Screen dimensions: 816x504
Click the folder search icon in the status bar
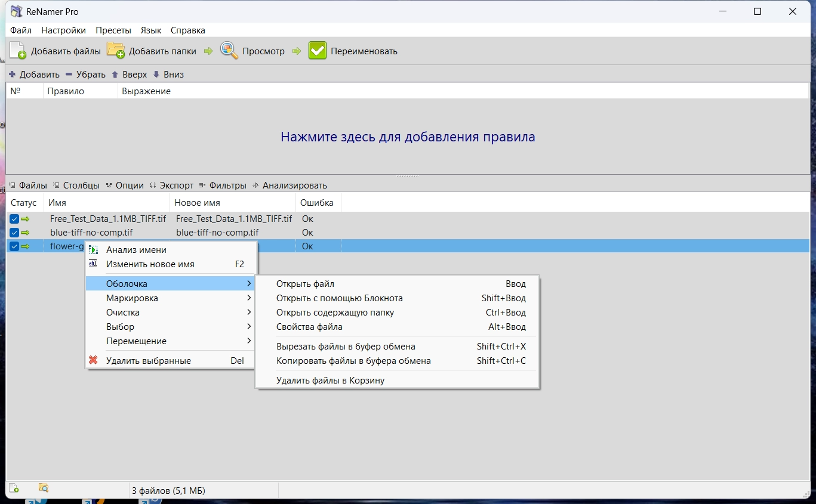coord(44,488)
